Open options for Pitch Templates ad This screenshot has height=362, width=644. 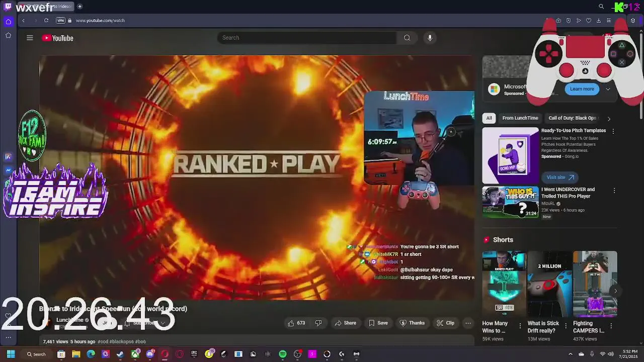point(613,131)
